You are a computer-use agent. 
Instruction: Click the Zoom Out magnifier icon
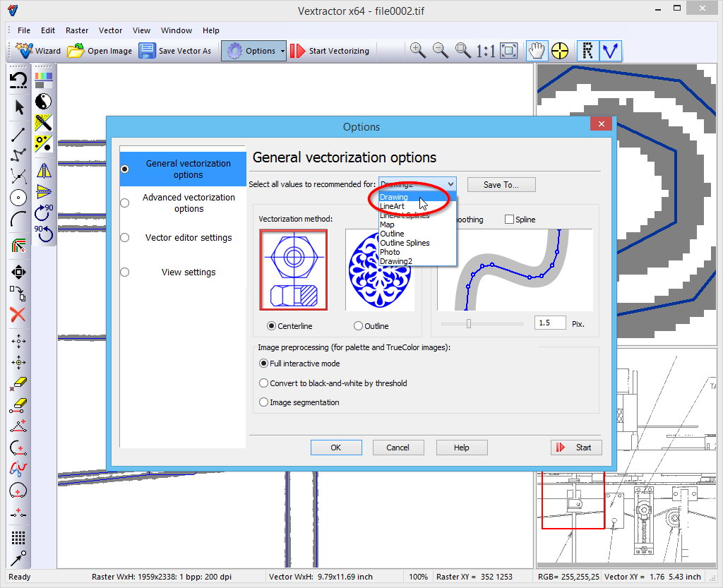pyautogui.click(x=441, y=50)
